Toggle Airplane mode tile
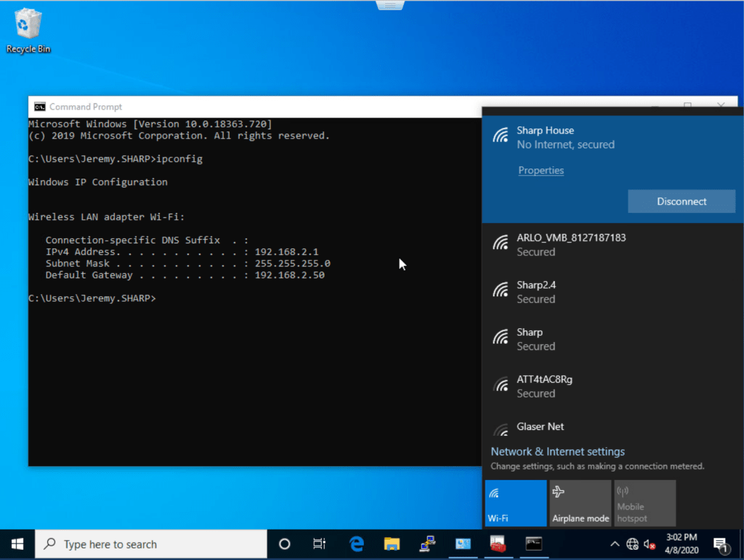The width and height of the screenshot is (744, 560). coord(580,503)
